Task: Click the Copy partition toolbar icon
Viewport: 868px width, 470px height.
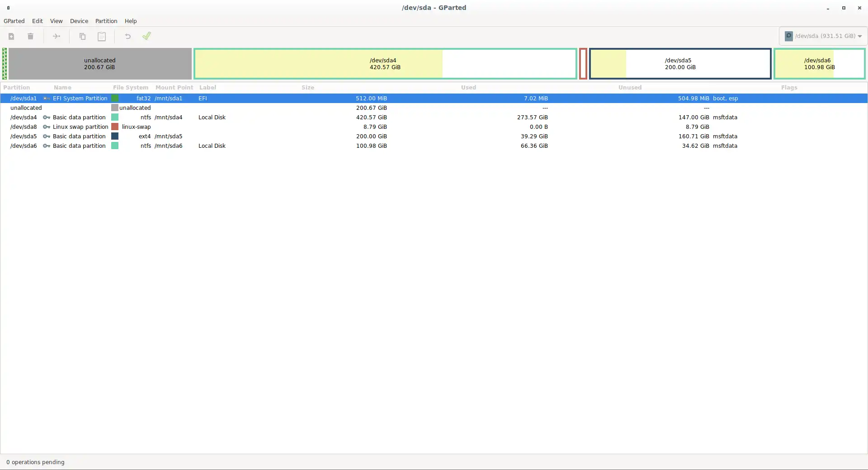Action: (82, 36)
